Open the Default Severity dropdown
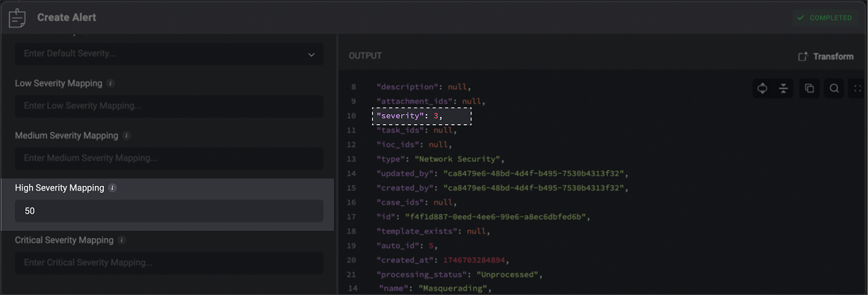The height and width of the screenshot is (295, 868). pos(169,55)
